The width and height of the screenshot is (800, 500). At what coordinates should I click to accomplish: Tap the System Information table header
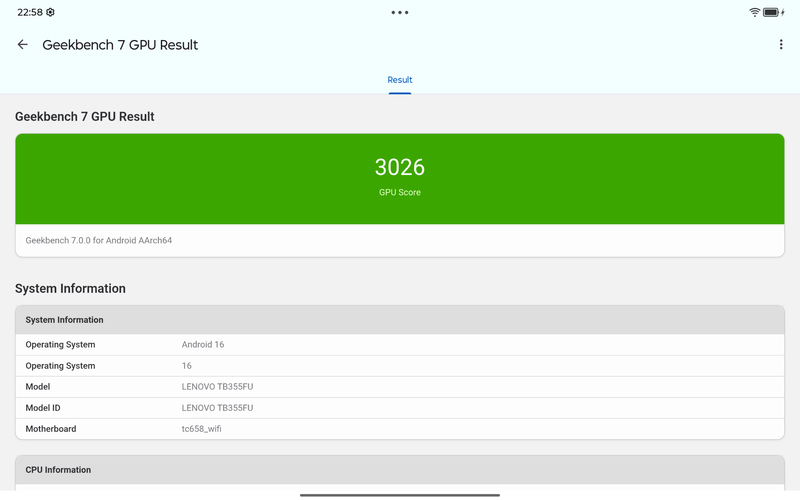click(x=399, y=320)
